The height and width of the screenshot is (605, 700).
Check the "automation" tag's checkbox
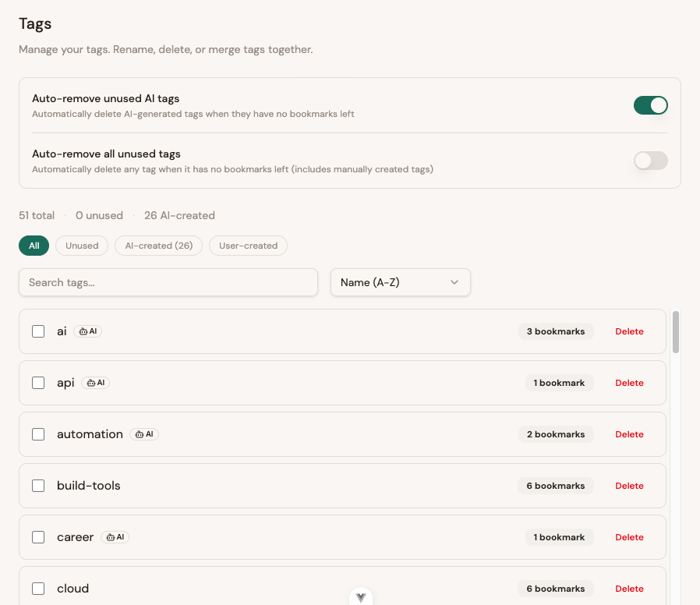coord(38,434)
